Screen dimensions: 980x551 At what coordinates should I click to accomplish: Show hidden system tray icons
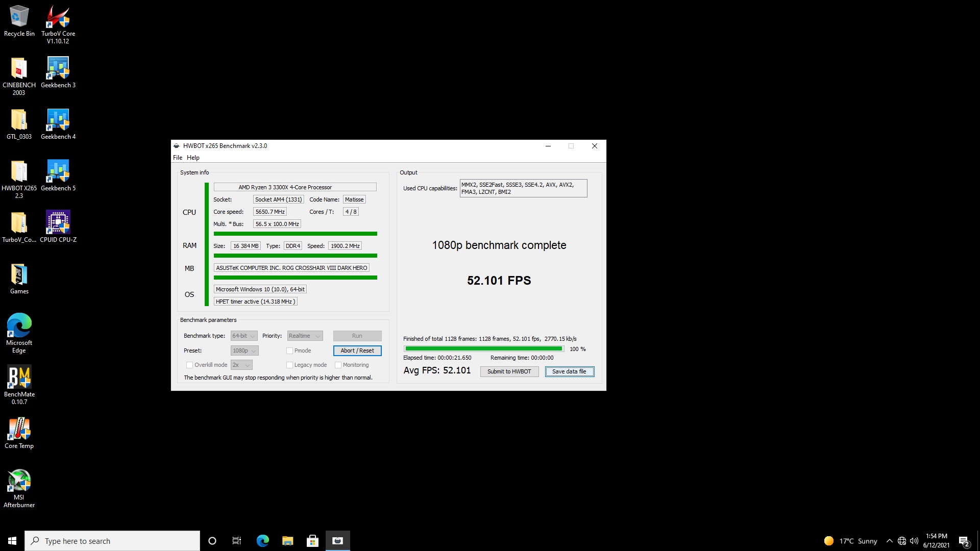coord(890,541)
